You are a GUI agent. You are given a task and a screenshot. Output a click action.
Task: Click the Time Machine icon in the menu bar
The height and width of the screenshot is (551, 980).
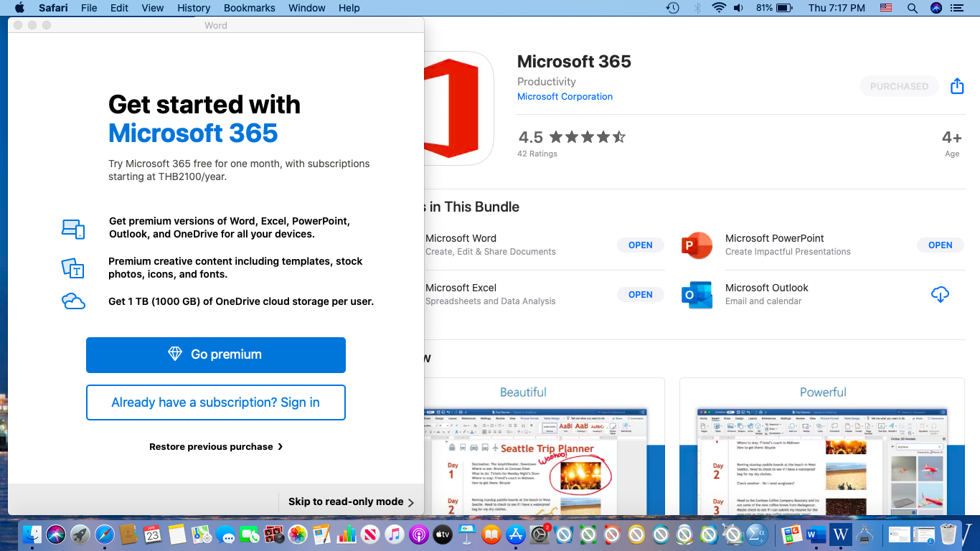[x=672, y=8]
